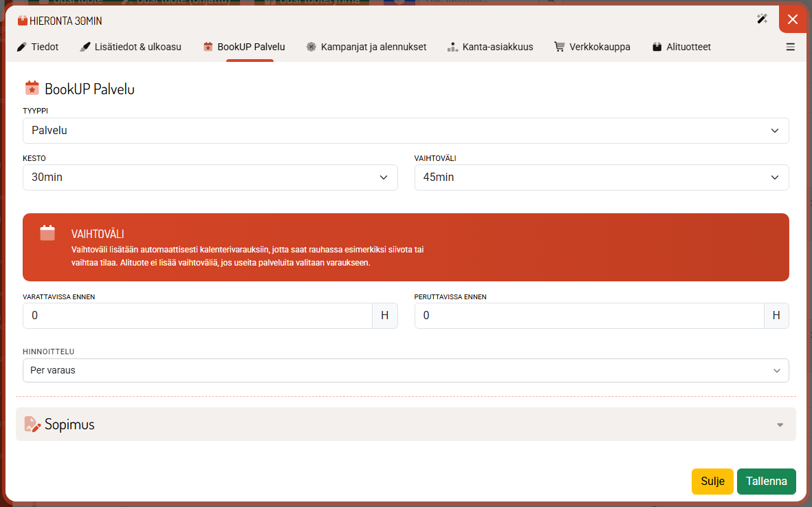
Task: Go to Kampanjat ja alennukset tab
Action: coord(366,47)
